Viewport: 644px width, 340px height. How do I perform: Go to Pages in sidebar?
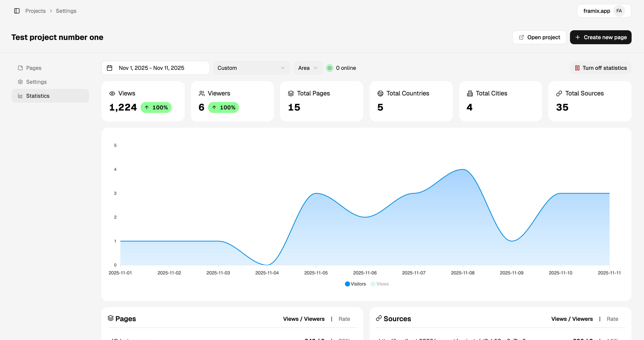34,68
